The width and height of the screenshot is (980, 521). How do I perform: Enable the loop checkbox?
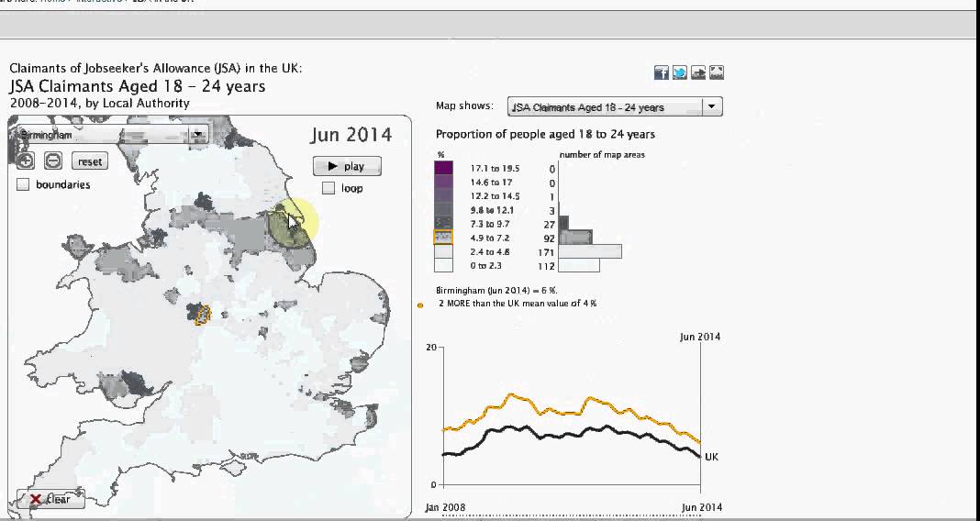(x=329, y=188)
